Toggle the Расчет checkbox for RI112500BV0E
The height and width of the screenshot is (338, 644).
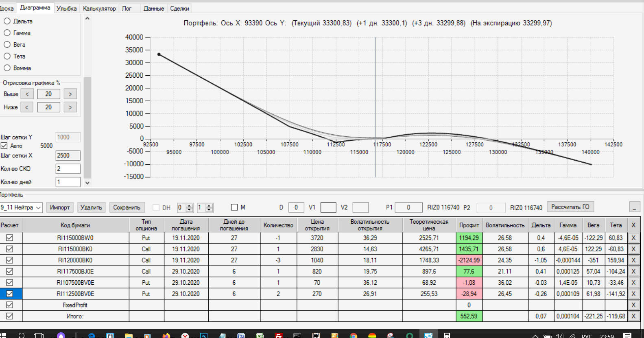[x=10, y=294]
